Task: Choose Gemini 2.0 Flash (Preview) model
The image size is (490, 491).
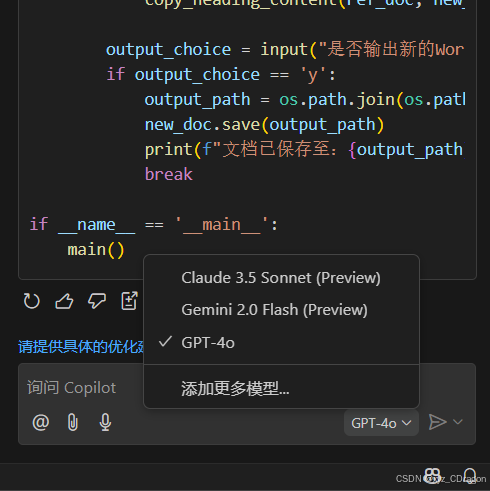Action: (x=281, y=310)
